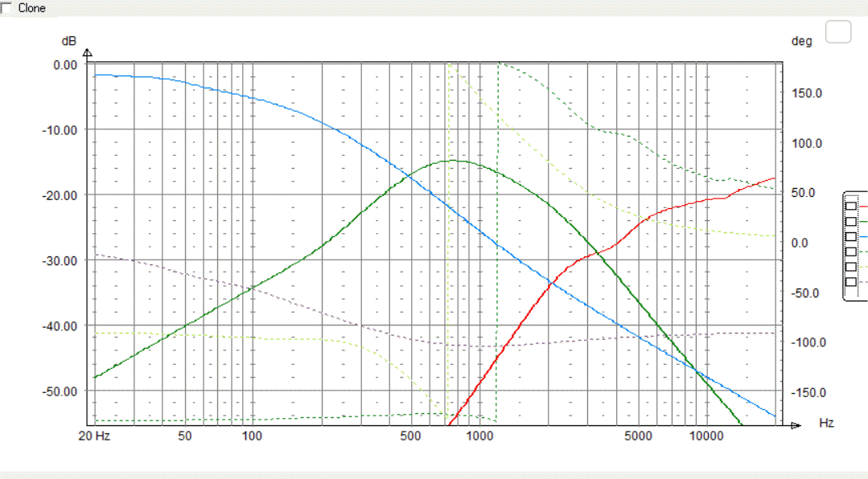Toggle the dark green solid curve legend checkbox
This screenshot has width=868, height=479.
coord(851,221)
